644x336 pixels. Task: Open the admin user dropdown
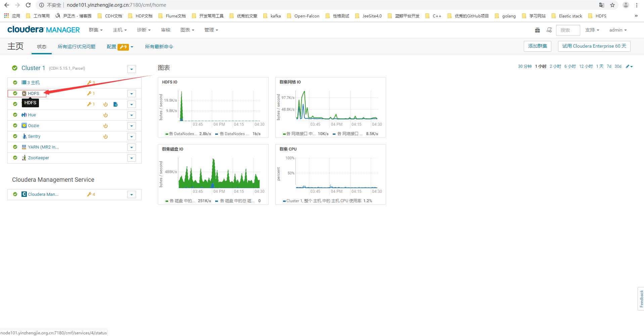[618, 30]
